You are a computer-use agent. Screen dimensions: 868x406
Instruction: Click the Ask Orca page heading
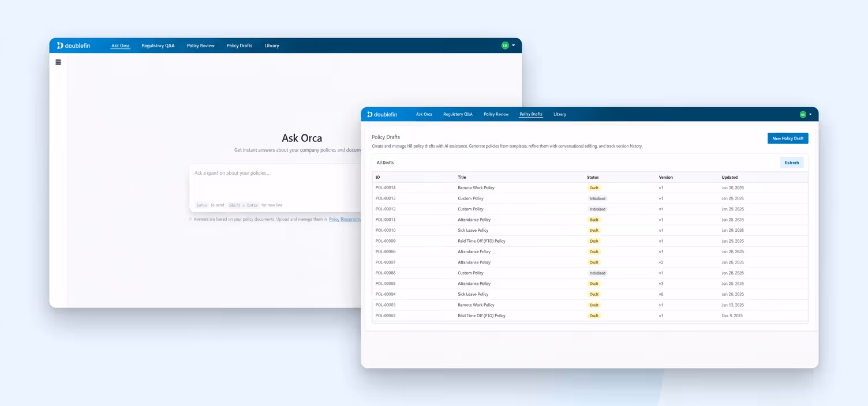302,138
